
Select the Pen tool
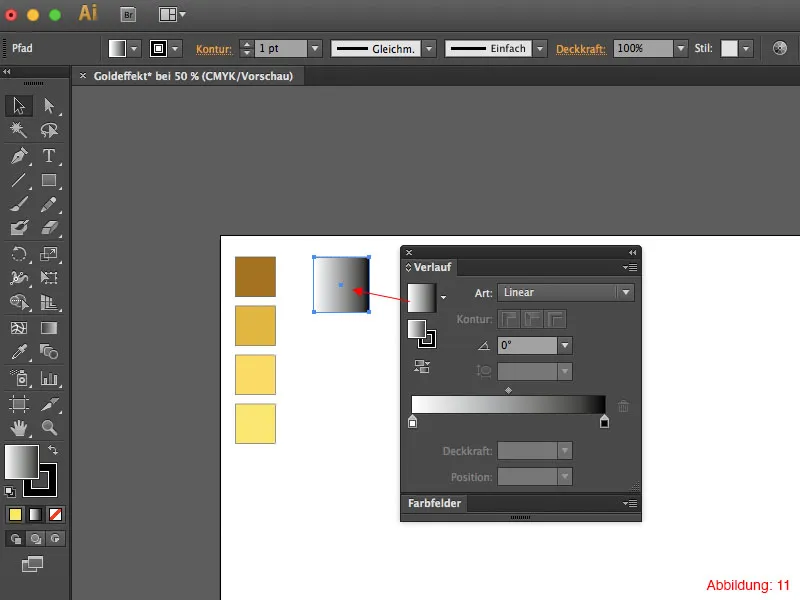(x=19, y=156)
